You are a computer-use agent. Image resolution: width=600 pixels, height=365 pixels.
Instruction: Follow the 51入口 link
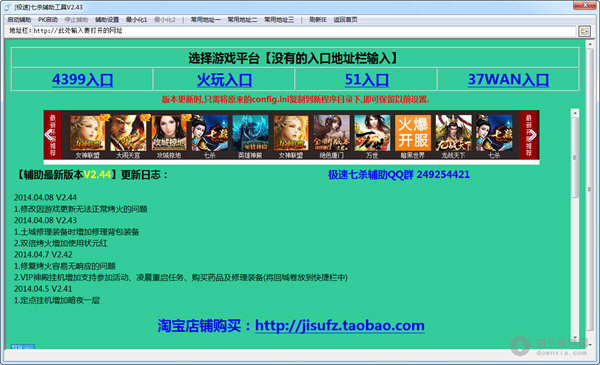click(x=367, y=80)
